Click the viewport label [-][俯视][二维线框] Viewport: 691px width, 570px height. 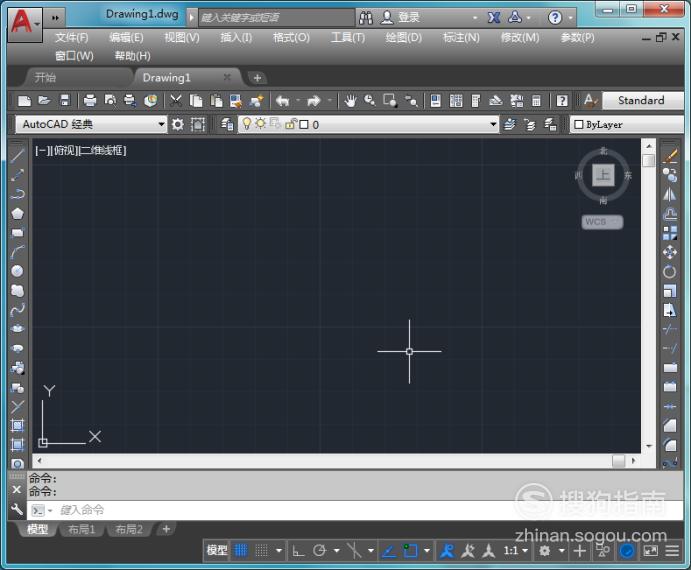81,151
